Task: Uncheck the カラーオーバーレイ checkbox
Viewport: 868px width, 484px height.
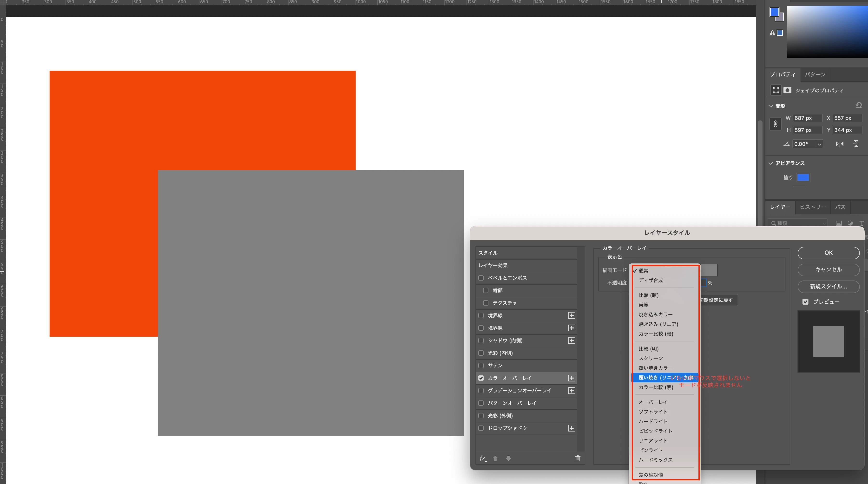Action: tap(481, 378)
